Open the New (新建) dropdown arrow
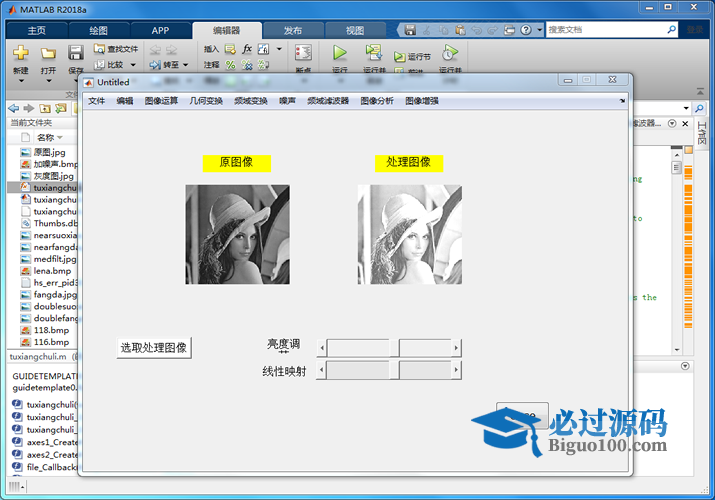 tap(21, 81)
